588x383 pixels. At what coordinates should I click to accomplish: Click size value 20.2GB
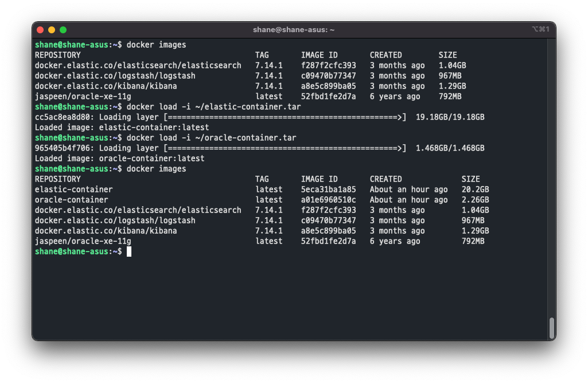tap(475, 189)
